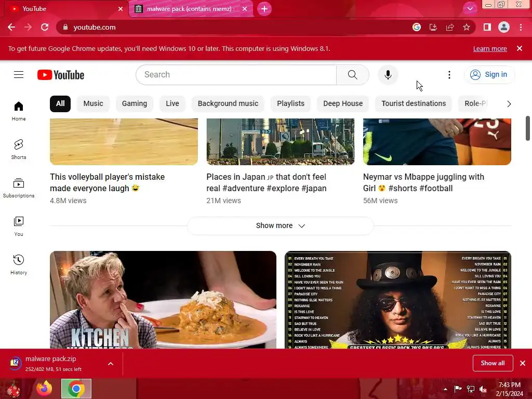Bookmark this tab with the star icon
Image resolution: width=532 pixels, height=399 pixels.
(467, 27)
